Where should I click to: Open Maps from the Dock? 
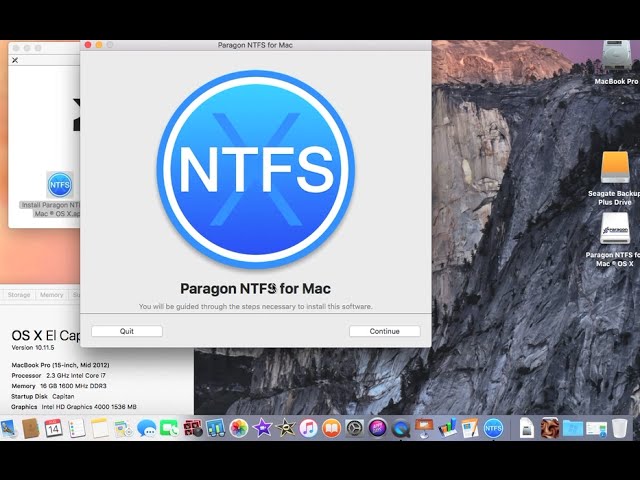tap(123, 429)
